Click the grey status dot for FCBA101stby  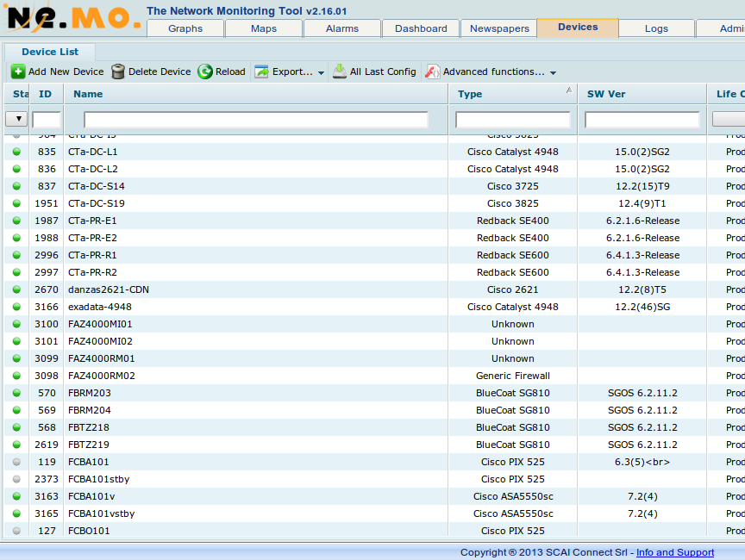[x=16, y=479]
